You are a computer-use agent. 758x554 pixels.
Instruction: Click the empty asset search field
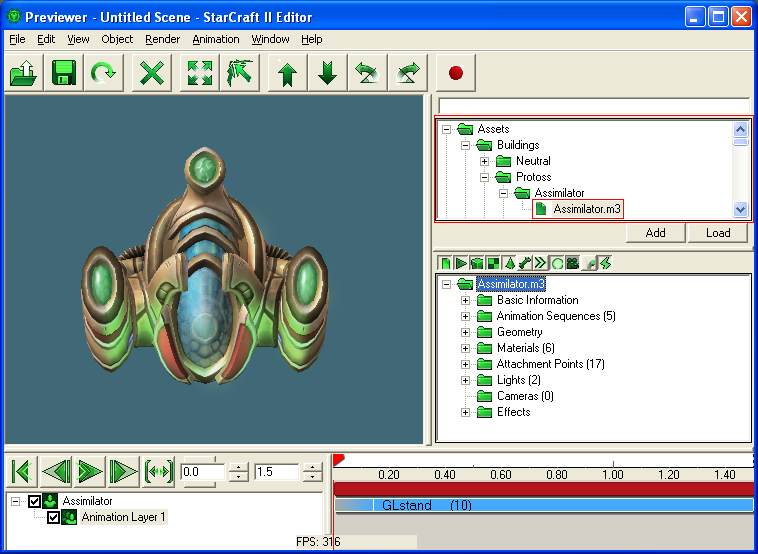(x=594, y=106)
